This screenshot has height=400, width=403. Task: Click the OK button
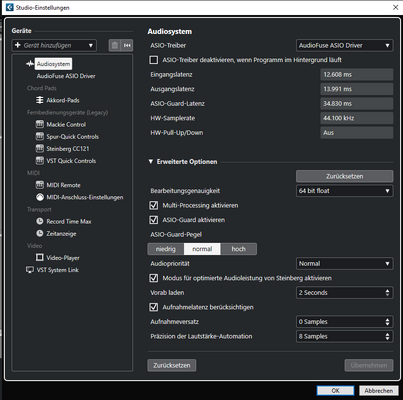point(335,390)
